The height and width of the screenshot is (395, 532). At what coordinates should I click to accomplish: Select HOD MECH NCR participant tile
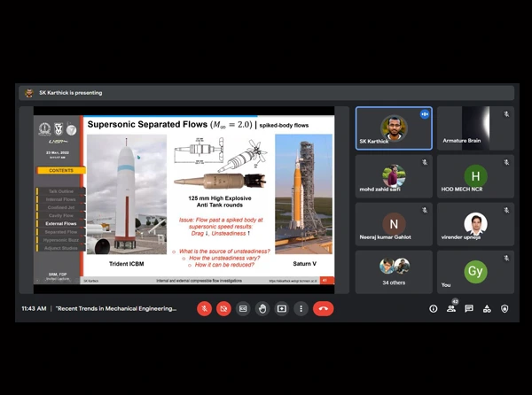(475, 176)
